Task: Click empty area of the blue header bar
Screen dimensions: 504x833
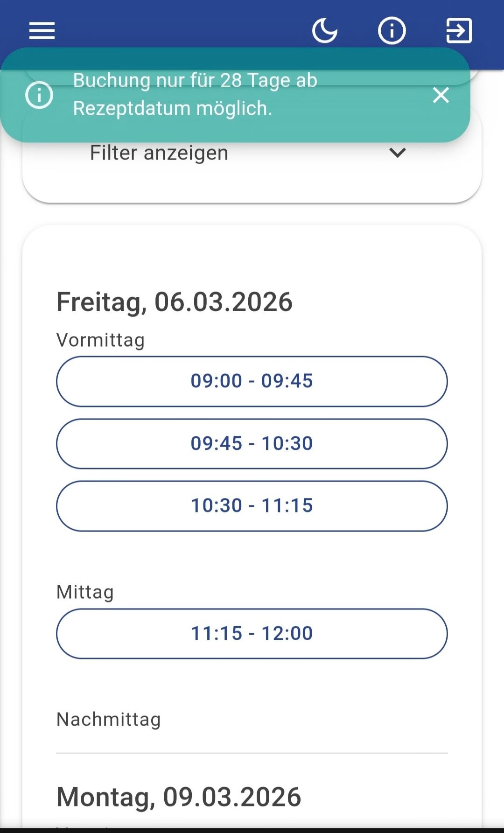Action: click(x=187, y=23)
